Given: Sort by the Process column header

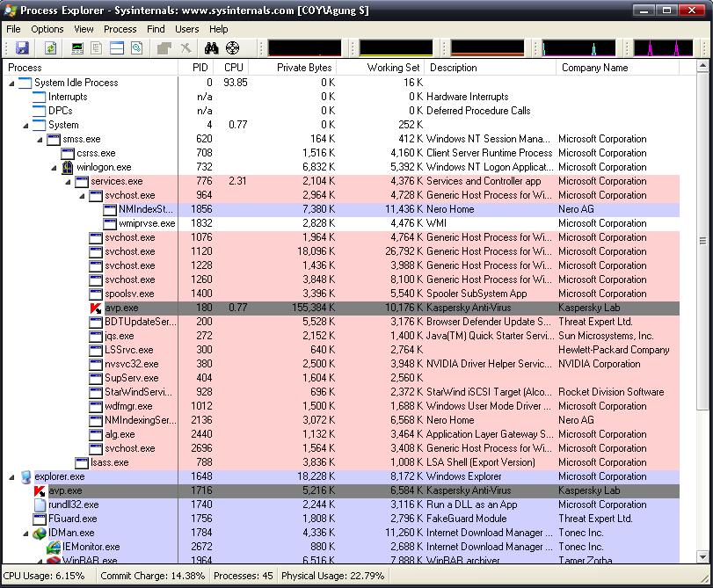Looking at the screenshot, I should [x=91, y=68].
